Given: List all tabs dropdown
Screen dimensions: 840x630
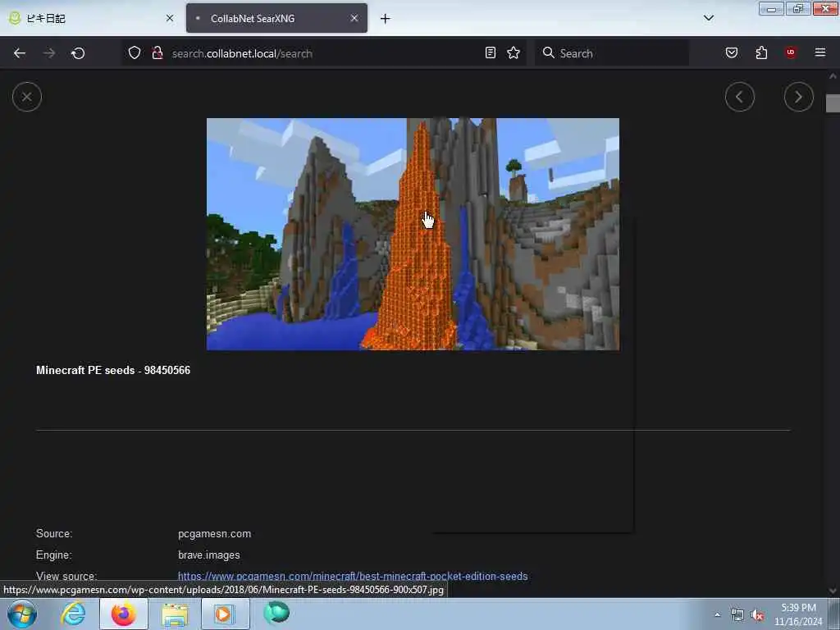Looking at the screenshot, I should (x=709, y=18).
